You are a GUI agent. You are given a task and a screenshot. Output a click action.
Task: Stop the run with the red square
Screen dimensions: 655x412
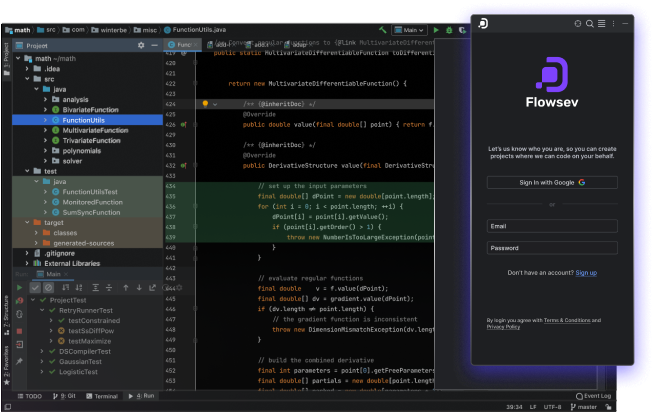19,331
